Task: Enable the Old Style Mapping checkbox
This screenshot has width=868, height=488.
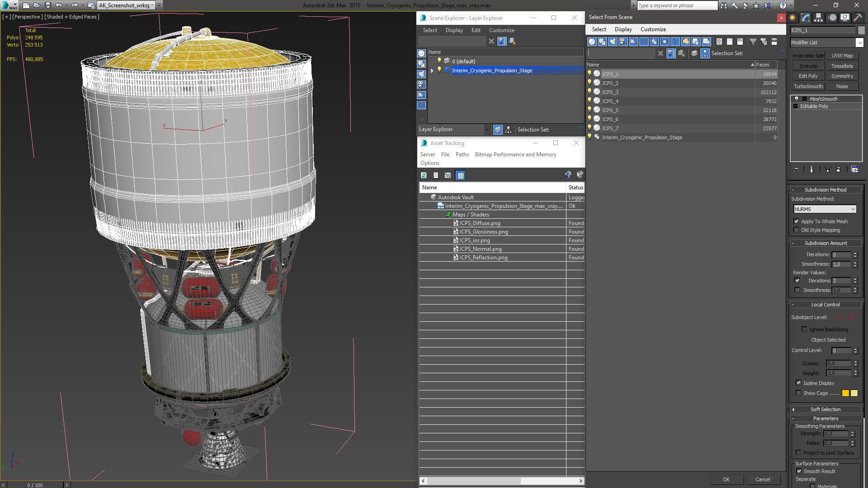Action: pyautogui.click(x=797, y=230)
